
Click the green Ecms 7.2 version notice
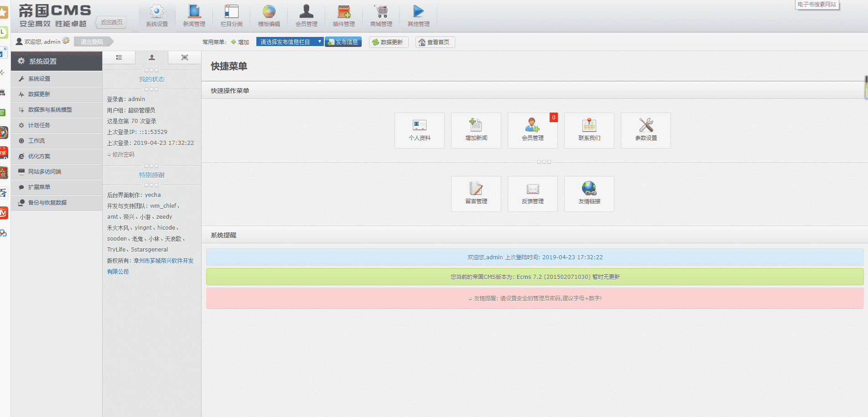pos(535,277)
